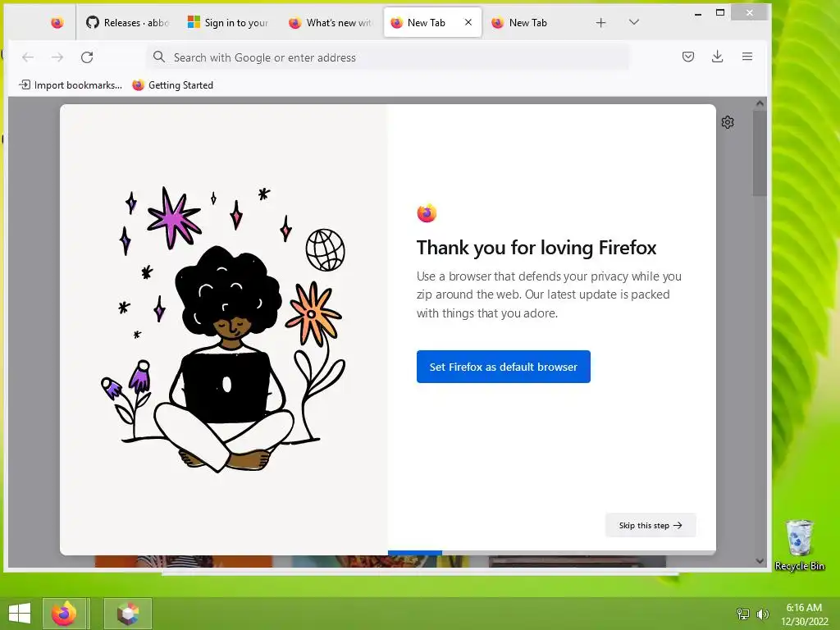840x630 pixels.
Task: Click the Firefox taskbar icon
Action: 64,614
